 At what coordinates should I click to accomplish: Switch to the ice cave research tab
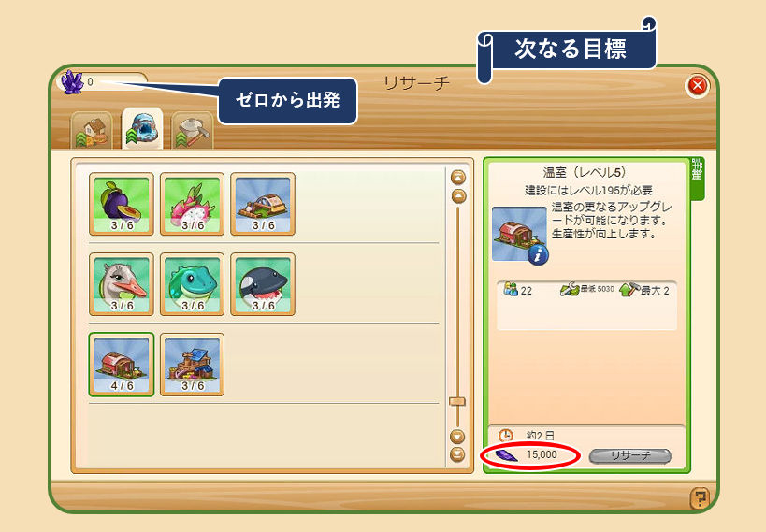142,128
